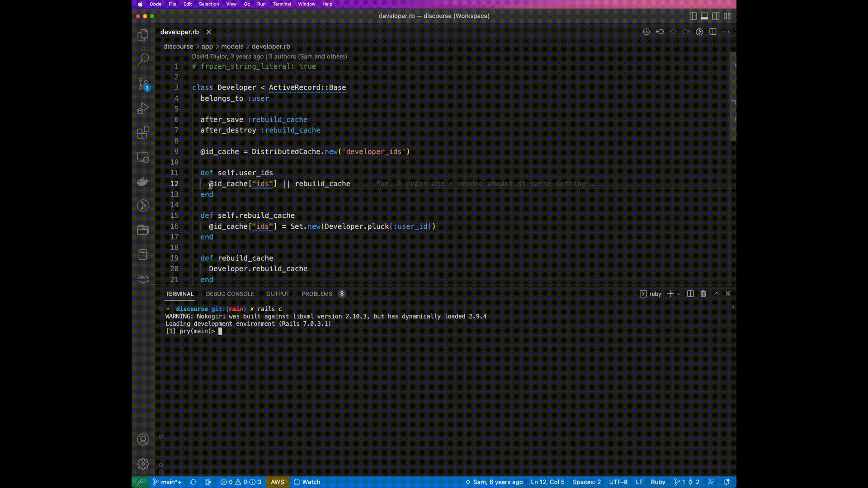Toggle bottom panel layout button
868x488 pixels.
pyautogui.click(x=704, y=16)
